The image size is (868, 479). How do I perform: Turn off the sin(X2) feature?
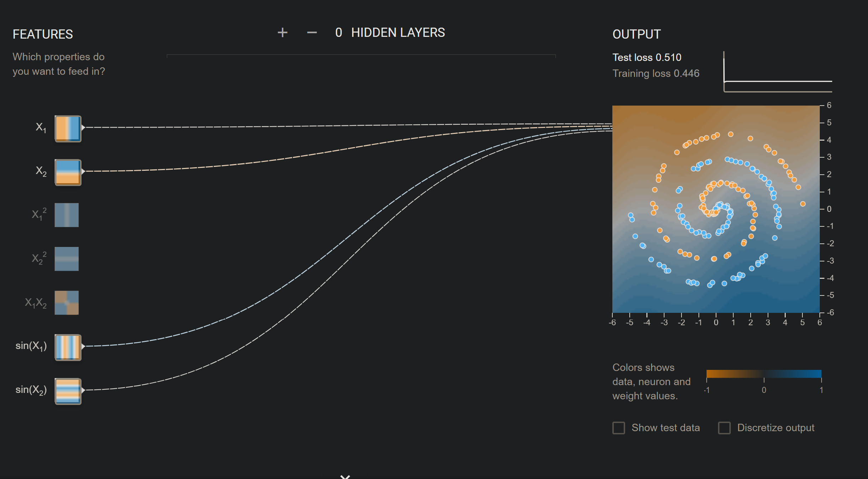click(x=68, y=391)
